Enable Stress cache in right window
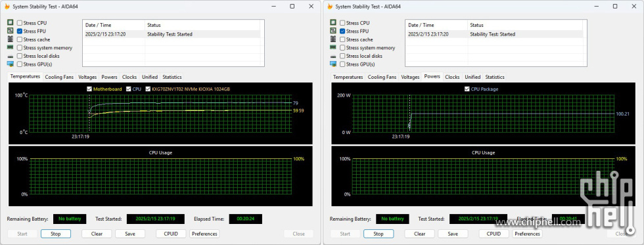 342,39
